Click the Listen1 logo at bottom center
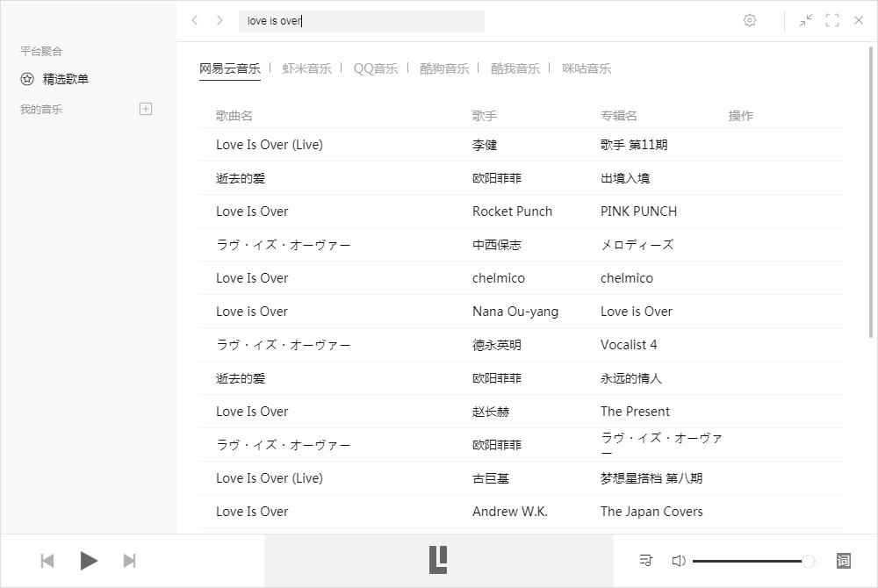 (439, 560)
